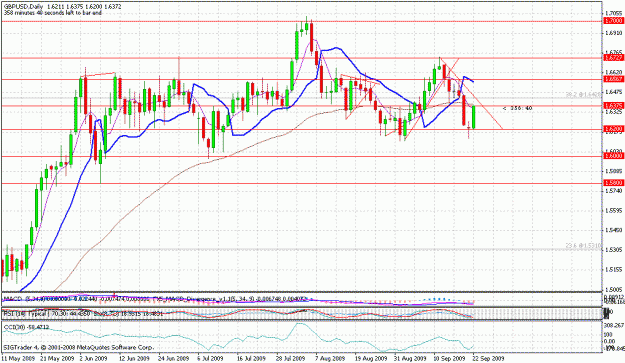625x363 pixels.
Task: Select the 23.6 Fibonacci level label
Action: (584, 246)
